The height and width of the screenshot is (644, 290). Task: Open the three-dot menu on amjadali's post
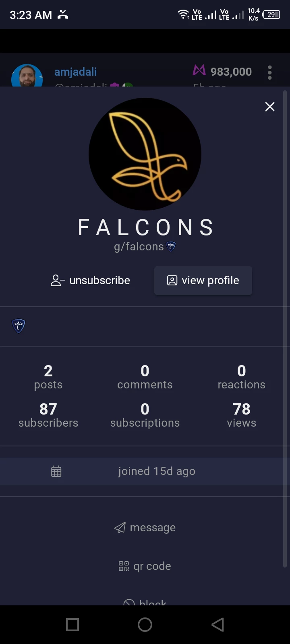[x=270, y=73]
